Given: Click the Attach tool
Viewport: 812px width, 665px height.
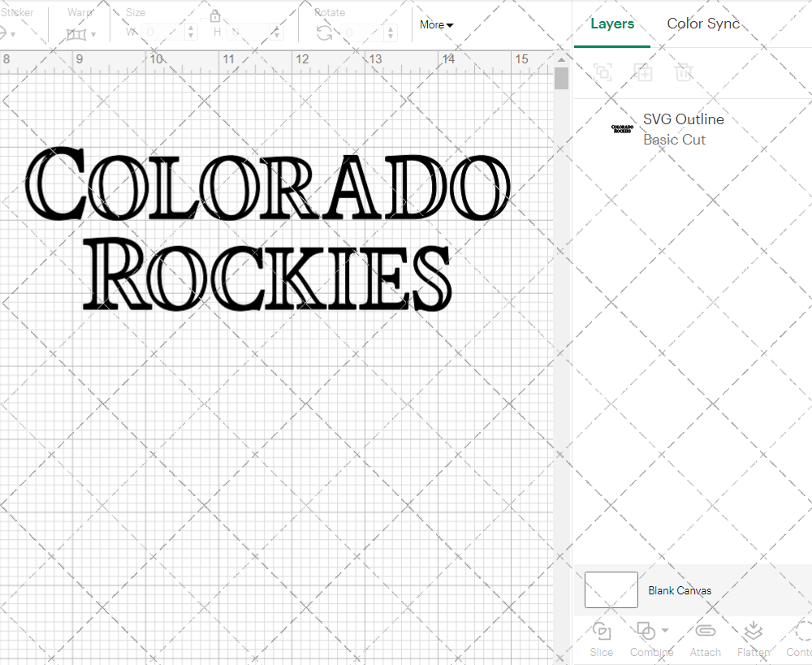Looking at the screenshot, I should [x=706, y=640].
